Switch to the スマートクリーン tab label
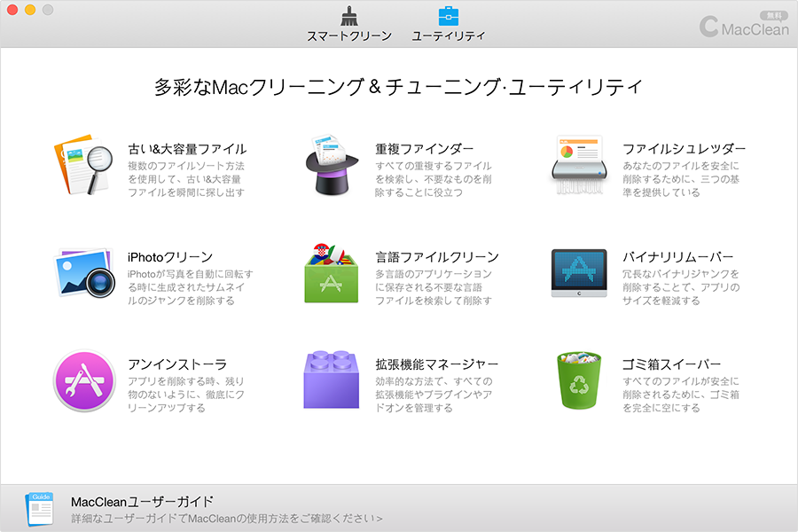The image size is (798, 532). 349,36
